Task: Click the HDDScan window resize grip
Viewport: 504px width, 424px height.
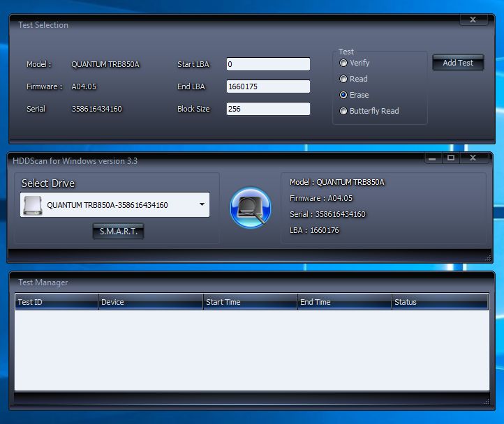Action: pos(488,257)
